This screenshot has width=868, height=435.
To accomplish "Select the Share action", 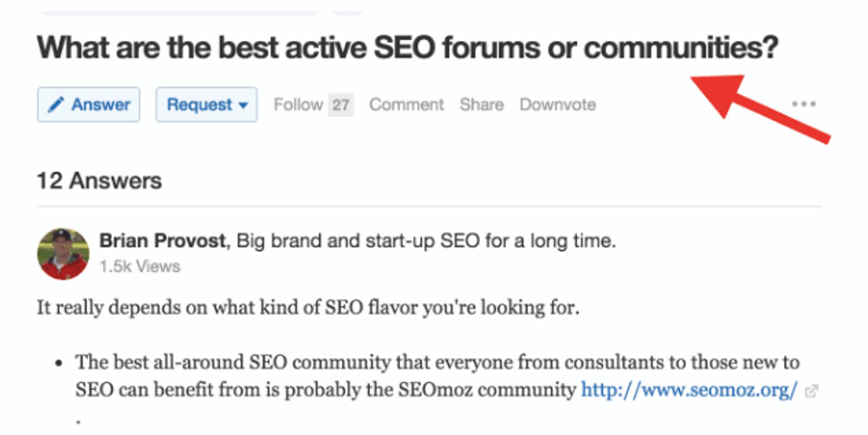I will point(481,104).
